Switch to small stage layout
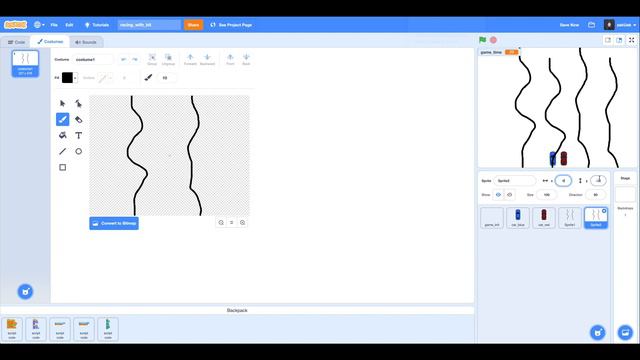Viewport: 640px width, 360px height. click(x=608, y=40)
